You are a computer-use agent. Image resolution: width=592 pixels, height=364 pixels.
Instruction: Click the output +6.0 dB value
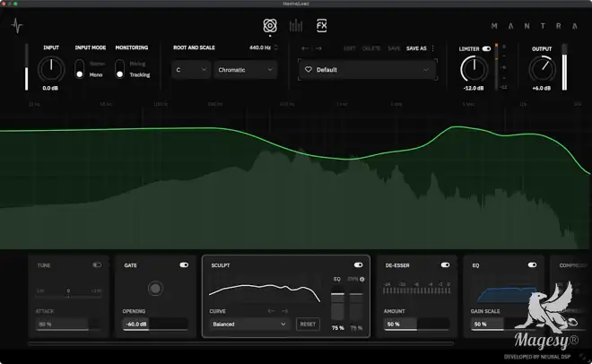(542, 88)
